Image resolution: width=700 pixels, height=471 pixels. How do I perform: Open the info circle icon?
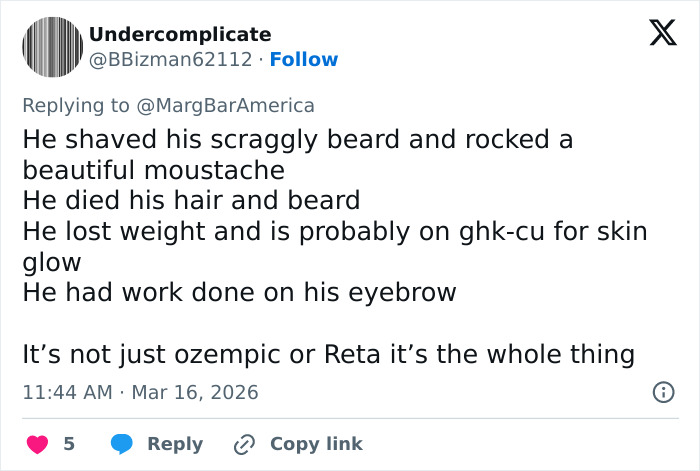coord(663,393)
